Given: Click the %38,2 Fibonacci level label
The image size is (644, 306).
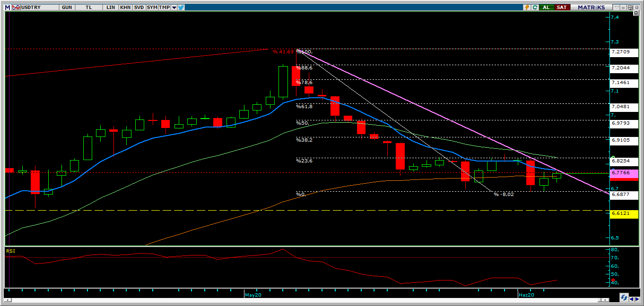Looking at the screenshot, I should 304,140.
